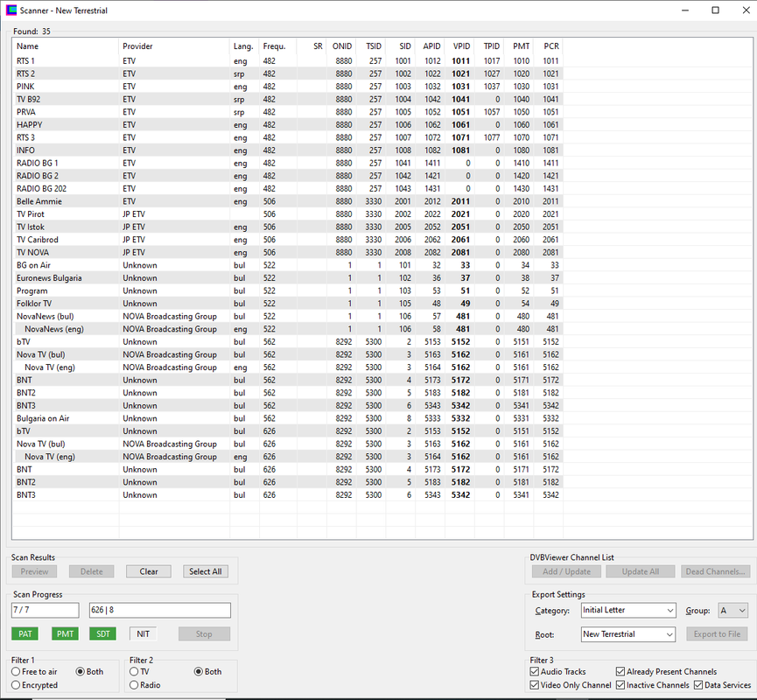757x700 pixels.
Task: Sort by the PCR column header
Action: click(x=548, y=46)
